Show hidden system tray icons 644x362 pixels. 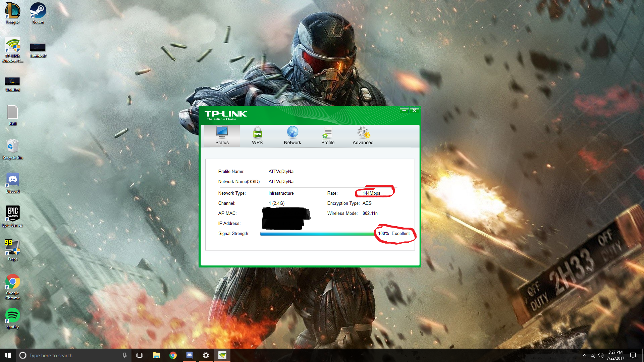coord(585,355)
